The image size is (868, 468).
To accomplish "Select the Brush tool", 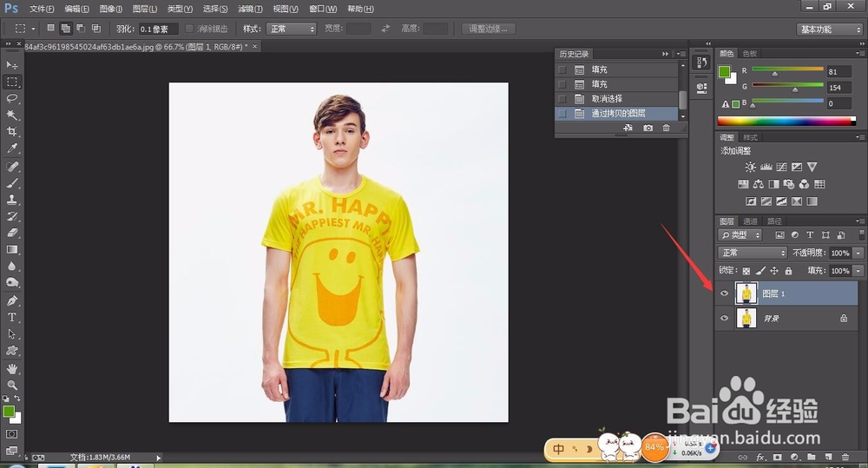I will coord(11,183).
